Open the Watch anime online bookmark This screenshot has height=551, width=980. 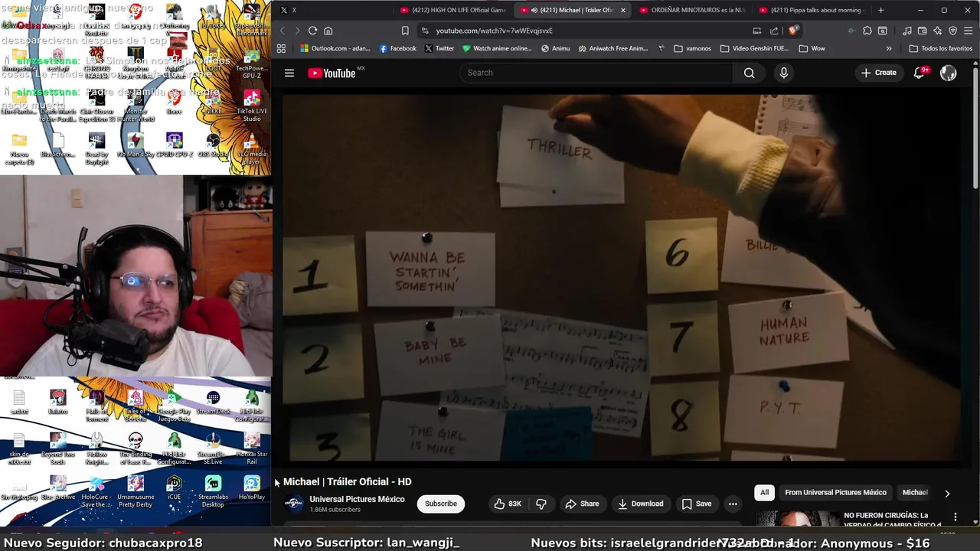point(497,48)
